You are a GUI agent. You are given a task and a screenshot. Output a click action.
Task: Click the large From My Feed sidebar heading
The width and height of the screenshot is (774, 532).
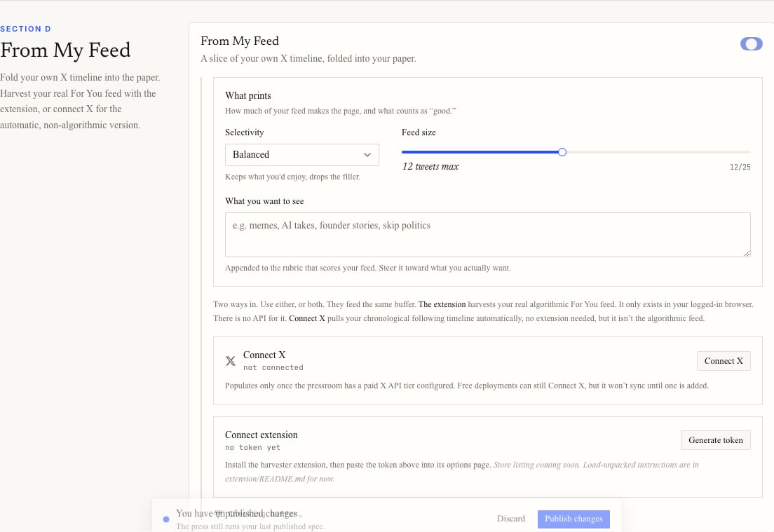pos(65,50)
